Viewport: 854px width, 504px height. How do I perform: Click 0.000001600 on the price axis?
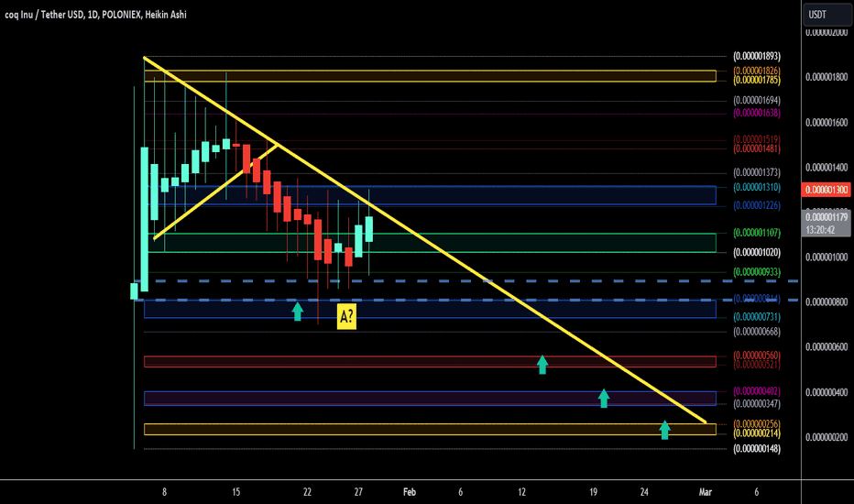[x=827, y=123]
